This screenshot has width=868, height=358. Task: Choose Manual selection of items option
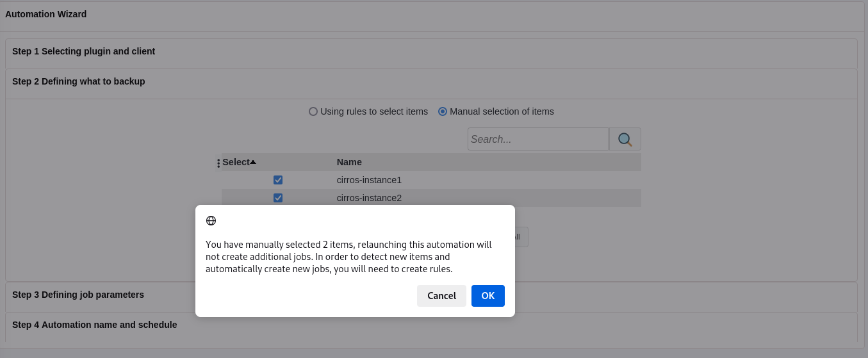click(x=443, y=111)
